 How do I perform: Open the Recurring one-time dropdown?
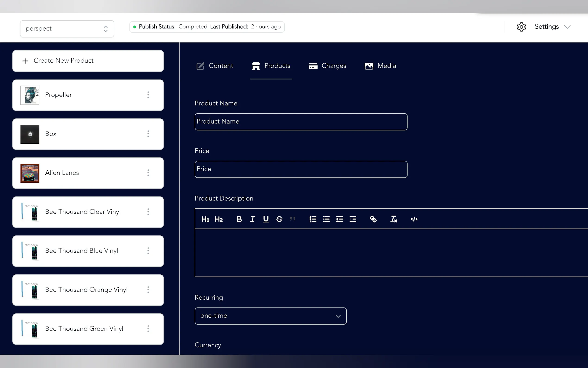(270, 316)
